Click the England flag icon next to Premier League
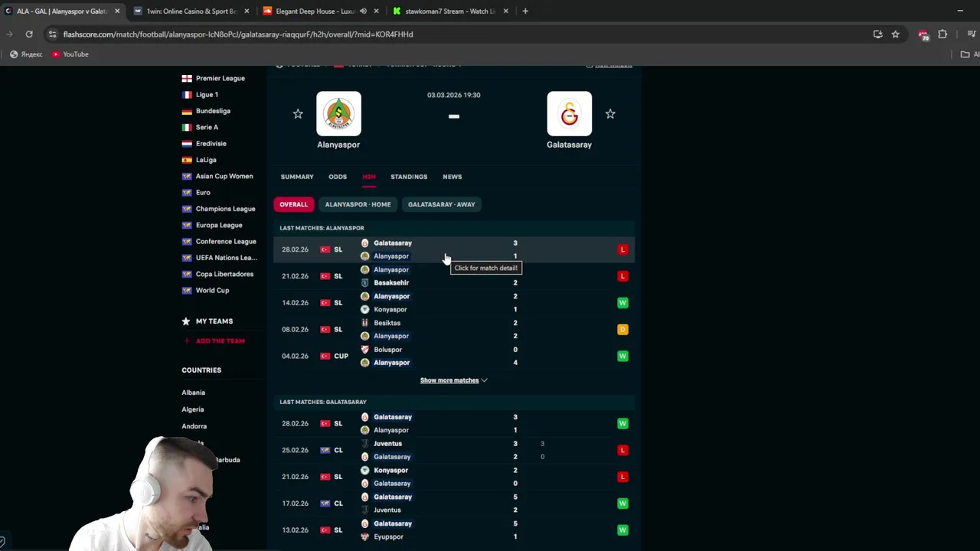This screenshot has width=980, height=551. click(187, 78)
